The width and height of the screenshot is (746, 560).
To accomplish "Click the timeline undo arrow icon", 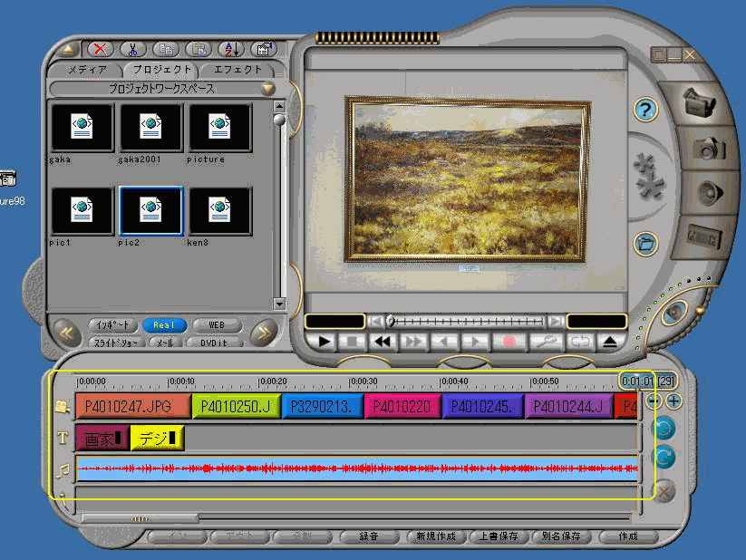I will pos(664,427).
